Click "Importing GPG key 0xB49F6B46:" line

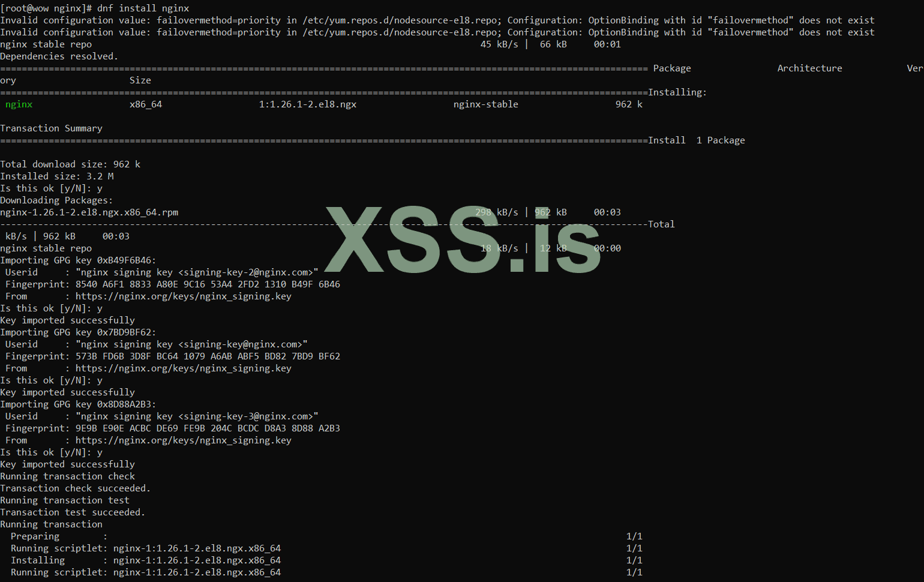coord(78,260)
